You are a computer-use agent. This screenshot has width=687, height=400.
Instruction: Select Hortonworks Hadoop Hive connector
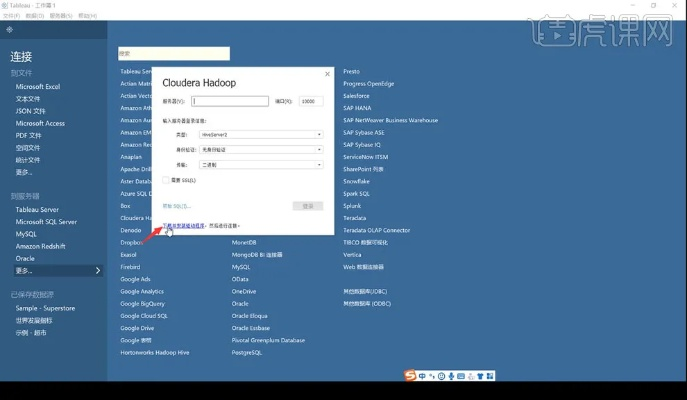(x=155, y=353)
